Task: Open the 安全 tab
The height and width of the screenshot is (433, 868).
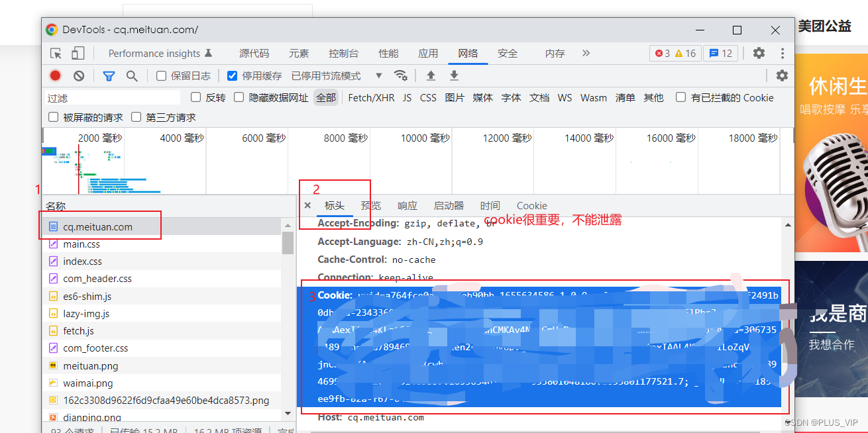Action: 508,54
